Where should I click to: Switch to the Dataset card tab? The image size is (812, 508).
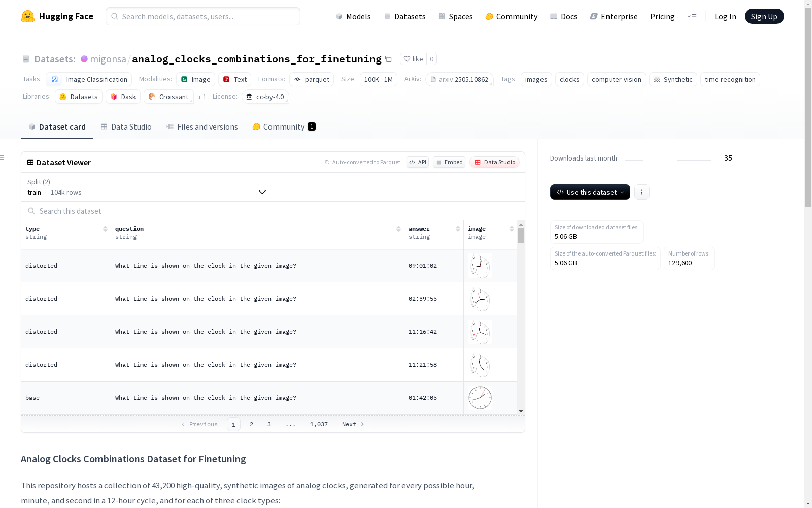point(57,127)
